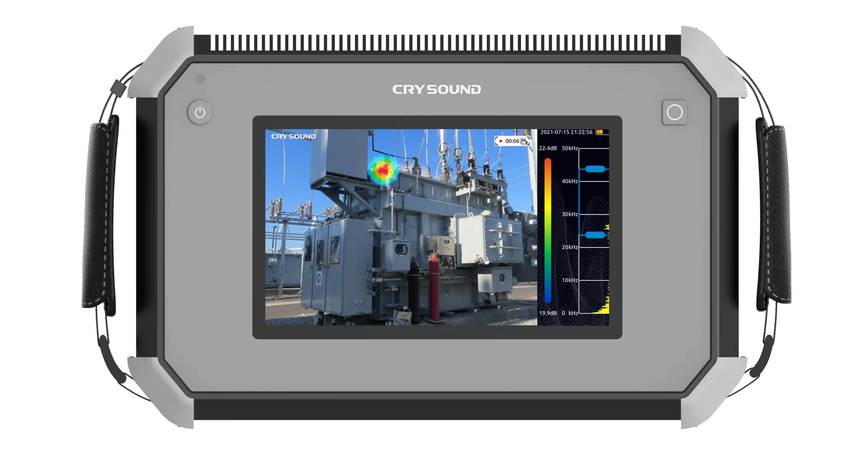
Task: Tap the 19.9dB minimum level label
Action: pos(548,313)
